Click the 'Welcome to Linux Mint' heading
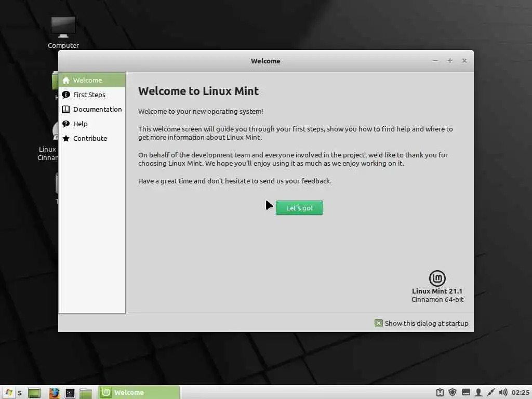 [x=198, y=91]
